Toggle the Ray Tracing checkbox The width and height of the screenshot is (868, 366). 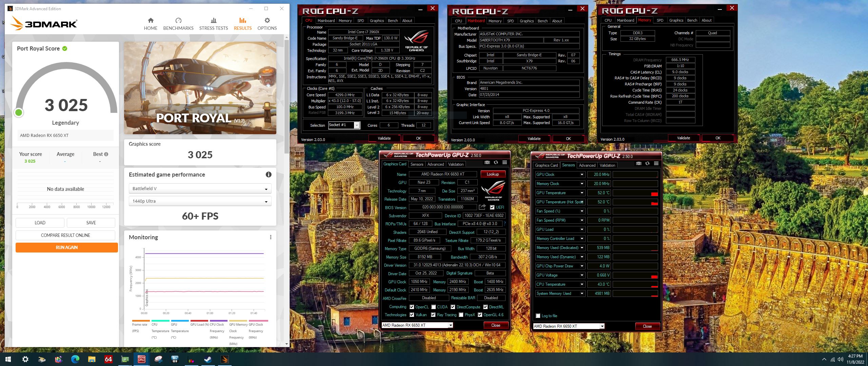(433, 315)
